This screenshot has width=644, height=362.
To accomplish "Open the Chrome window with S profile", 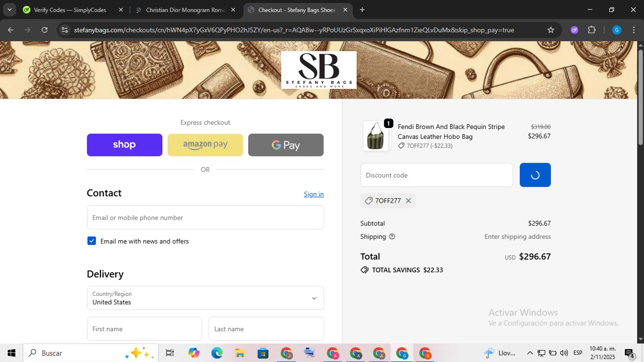I will [425, 353].
